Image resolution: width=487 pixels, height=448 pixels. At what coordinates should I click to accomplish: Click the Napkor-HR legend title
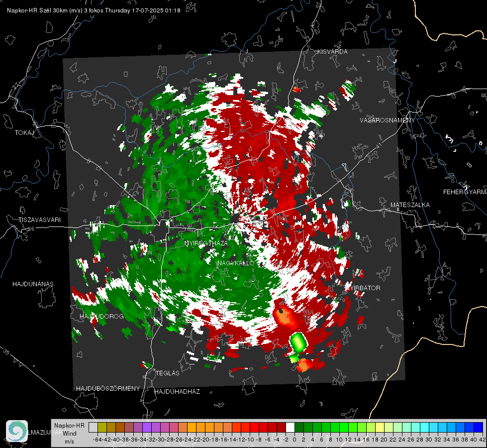coord(69,426)
